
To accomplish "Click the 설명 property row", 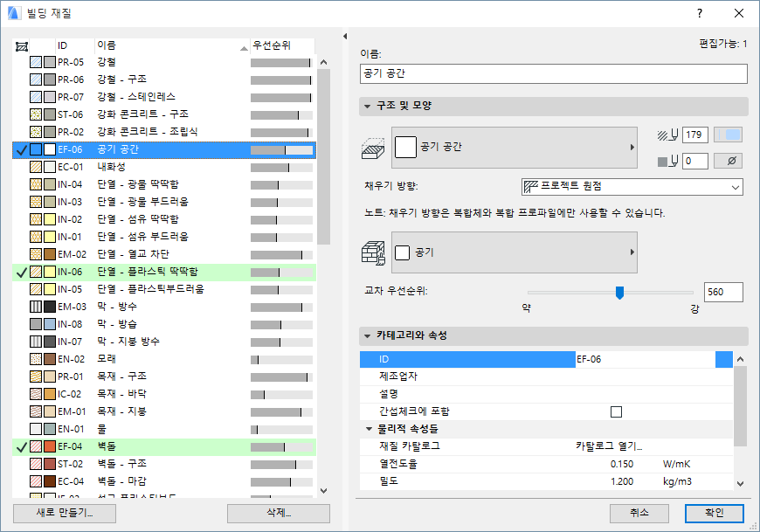I will click(546, 394).
